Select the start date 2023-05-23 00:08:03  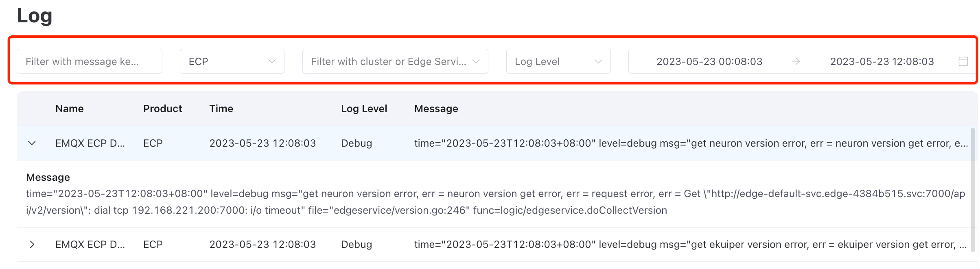tap(710, 61)
